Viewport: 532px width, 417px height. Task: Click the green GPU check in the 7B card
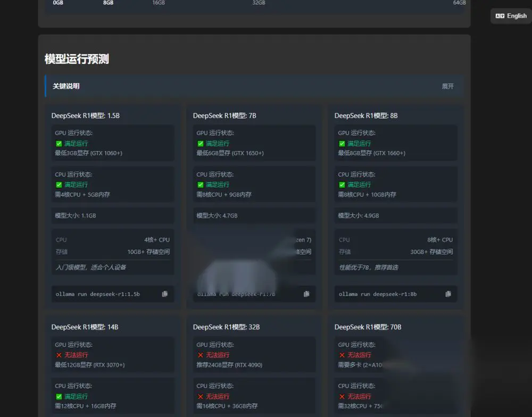point(201,144)
